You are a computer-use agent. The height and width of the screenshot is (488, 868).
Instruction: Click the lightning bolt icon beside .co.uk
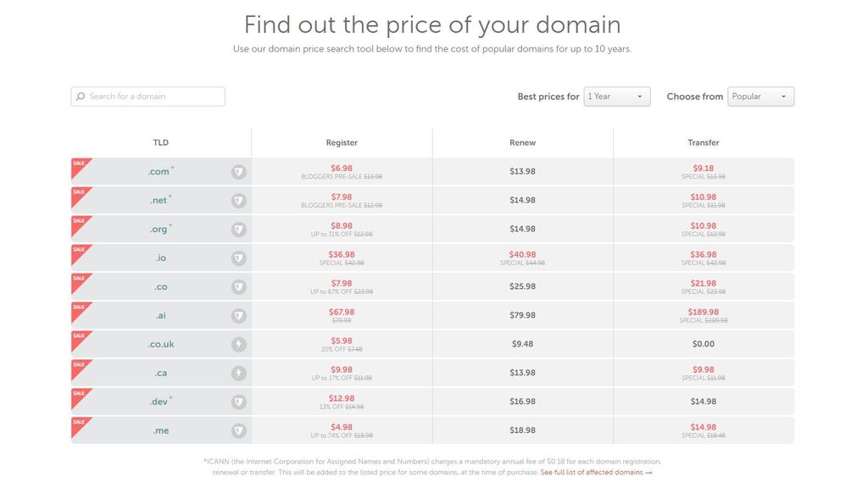pos(238,344)
